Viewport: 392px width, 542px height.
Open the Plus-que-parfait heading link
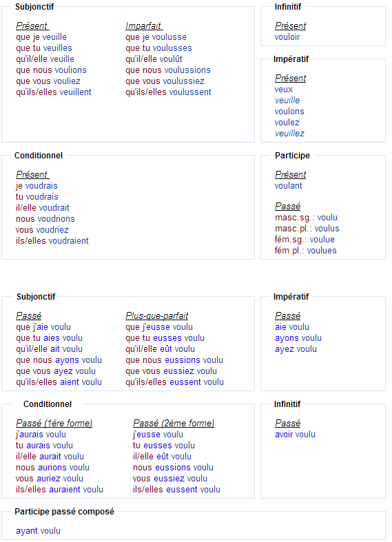157,316
